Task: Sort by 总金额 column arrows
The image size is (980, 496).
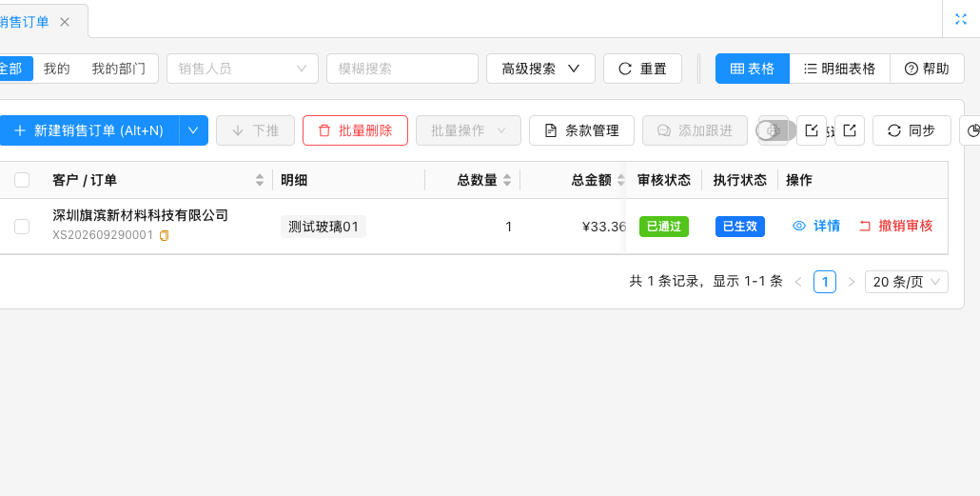Action: (x=620, y=180)
